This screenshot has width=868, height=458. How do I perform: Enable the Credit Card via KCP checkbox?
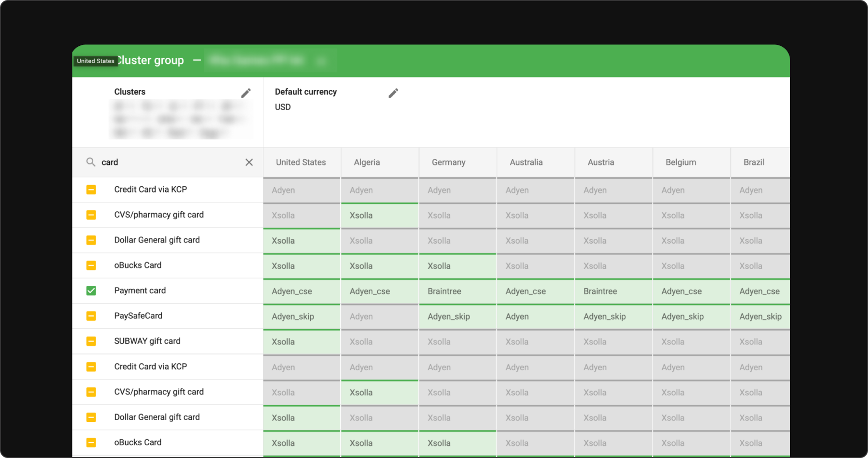click(x=91, y=189)
